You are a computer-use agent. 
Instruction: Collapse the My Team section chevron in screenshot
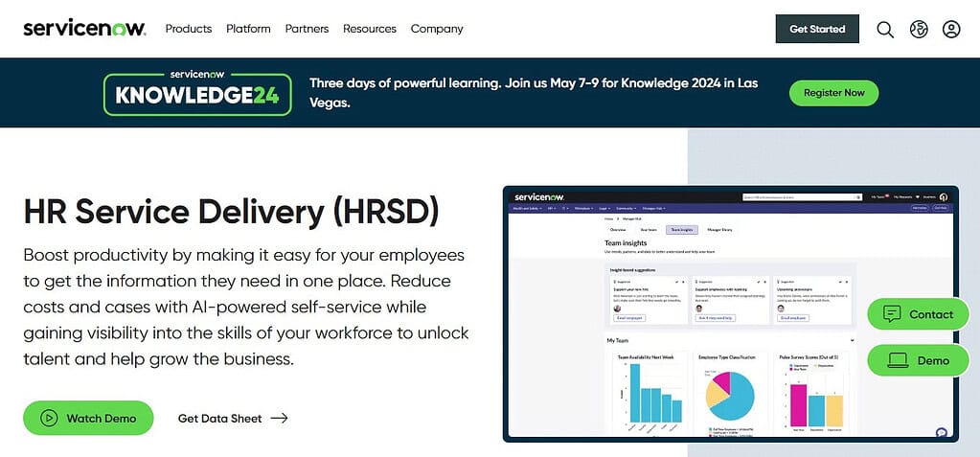852,341
